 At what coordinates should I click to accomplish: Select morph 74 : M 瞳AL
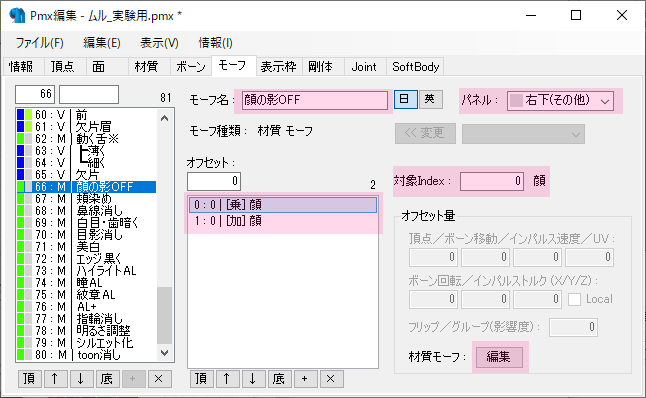(86, 282)
